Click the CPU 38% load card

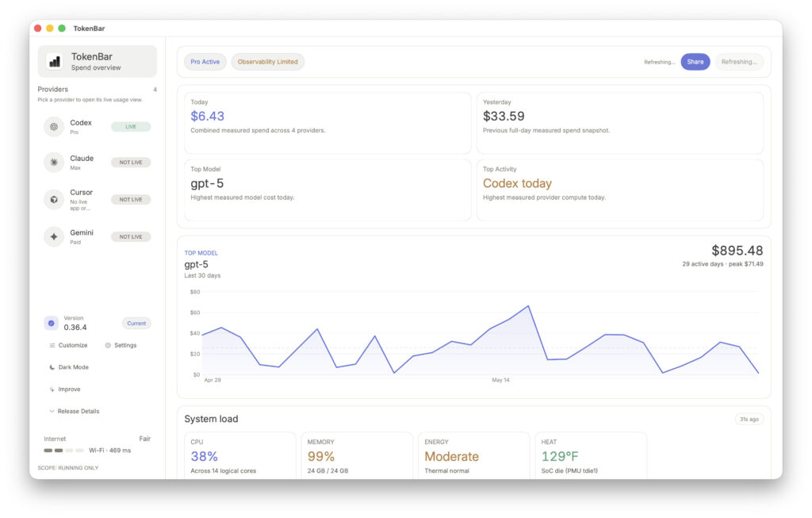[x=239, y=456]
